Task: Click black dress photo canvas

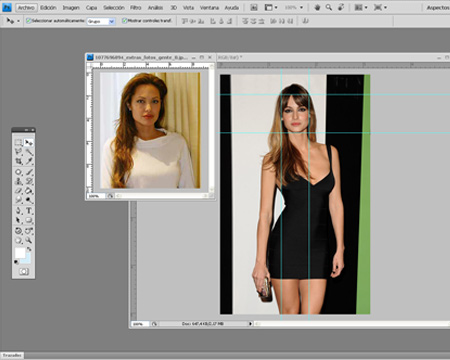Action: (x=295, y=194)
